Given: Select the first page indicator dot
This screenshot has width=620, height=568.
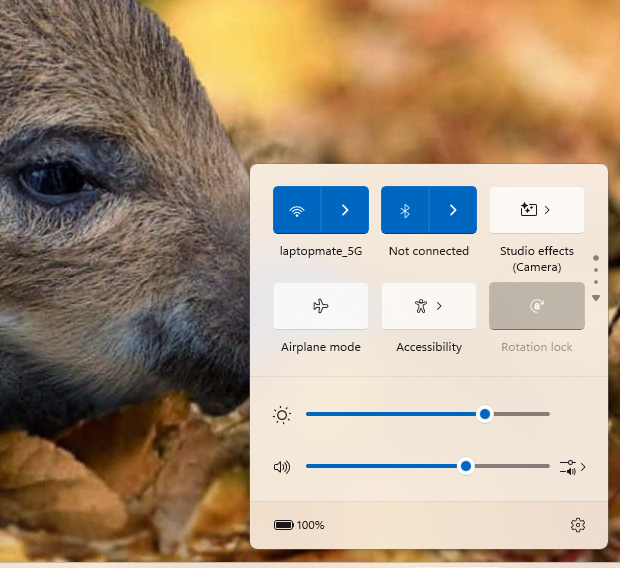Looking at the screenshot, I should tap(596, 258).
